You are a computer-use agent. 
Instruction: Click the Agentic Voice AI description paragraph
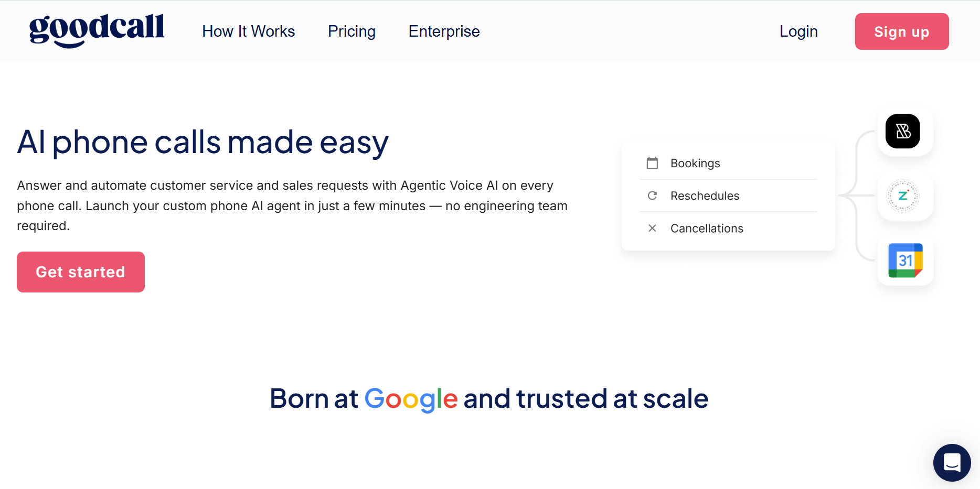click(x=292, y=205)
